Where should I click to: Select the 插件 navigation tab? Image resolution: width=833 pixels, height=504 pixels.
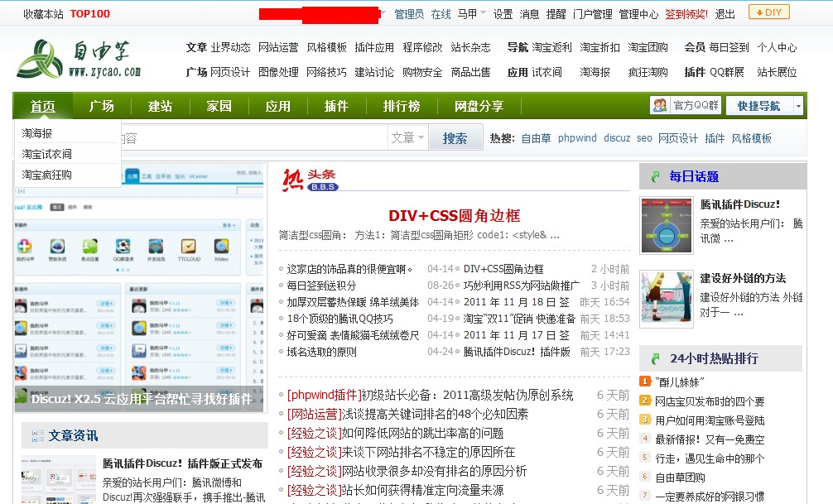click(x=336, y=106)
